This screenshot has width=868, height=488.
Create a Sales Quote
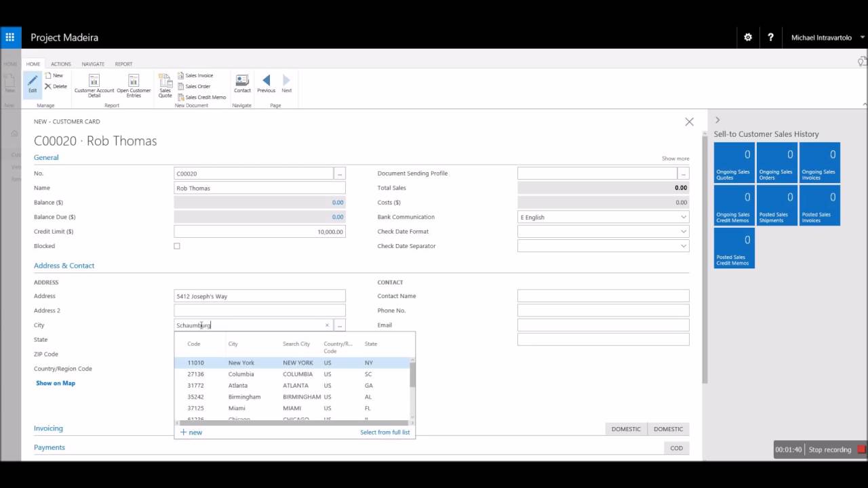165,86
